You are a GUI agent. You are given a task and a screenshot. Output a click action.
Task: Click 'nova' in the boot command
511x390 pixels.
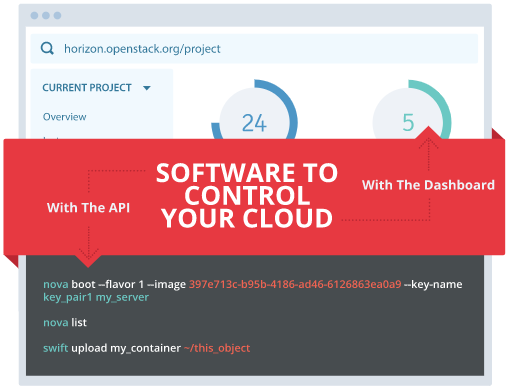56,284
